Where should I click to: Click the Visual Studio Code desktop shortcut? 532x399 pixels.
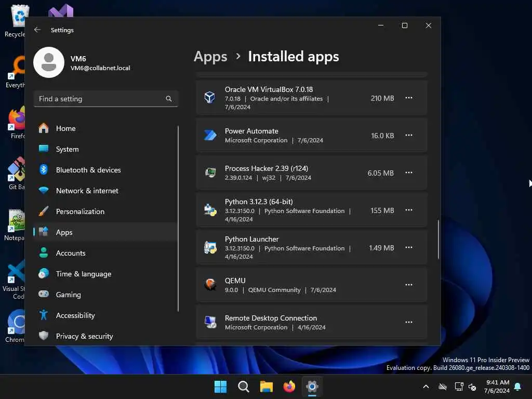[14, 279]
